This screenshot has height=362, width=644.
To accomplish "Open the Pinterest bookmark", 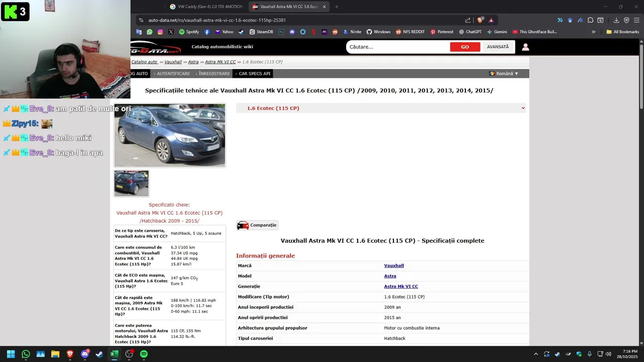I will [x=442, y=32].
